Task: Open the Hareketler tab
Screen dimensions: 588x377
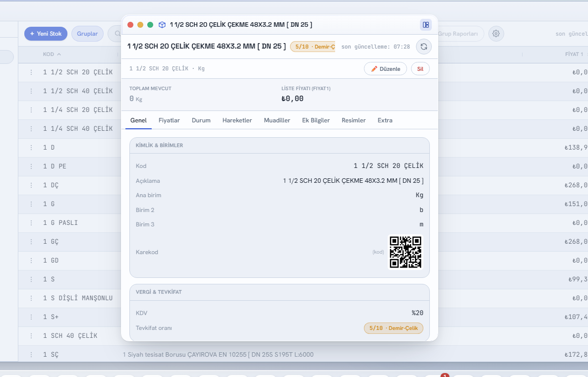Action: pos(237,120)
